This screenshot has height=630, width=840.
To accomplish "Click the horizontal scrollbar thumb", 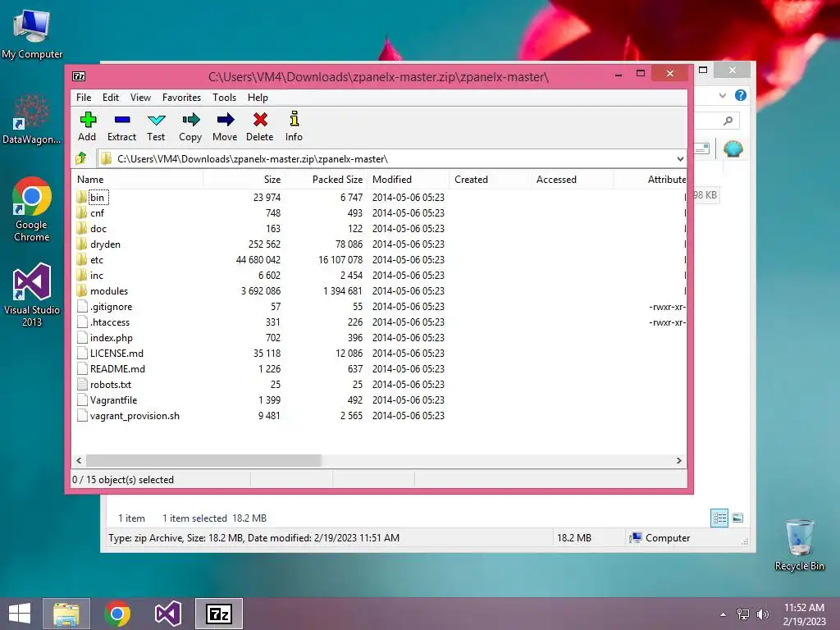I will 203,461.
